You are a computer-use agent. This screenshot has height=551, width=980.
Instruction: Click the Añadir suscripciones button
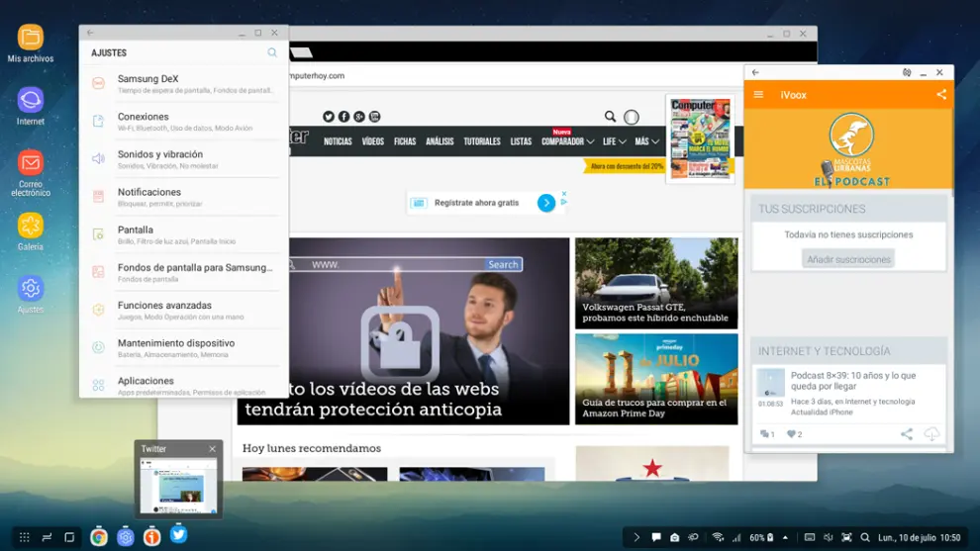click(x=848, y=259)
